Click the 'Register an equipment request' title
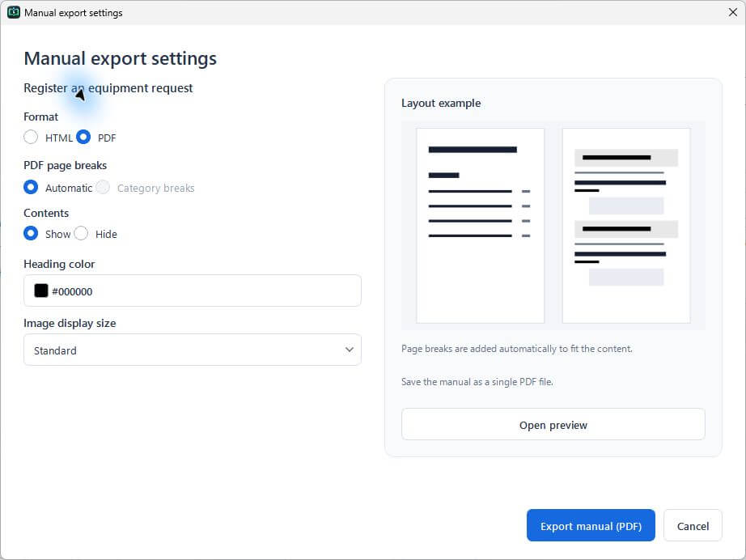This screenshot has height=560, width=746. (108, 88)
